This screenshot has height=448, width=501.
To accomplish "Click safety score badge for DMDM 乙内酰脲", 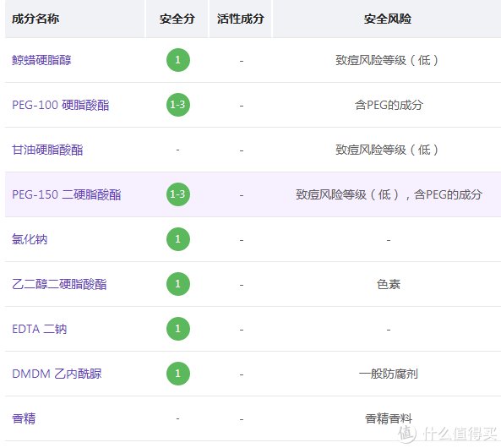I will [x=178, y=374].
